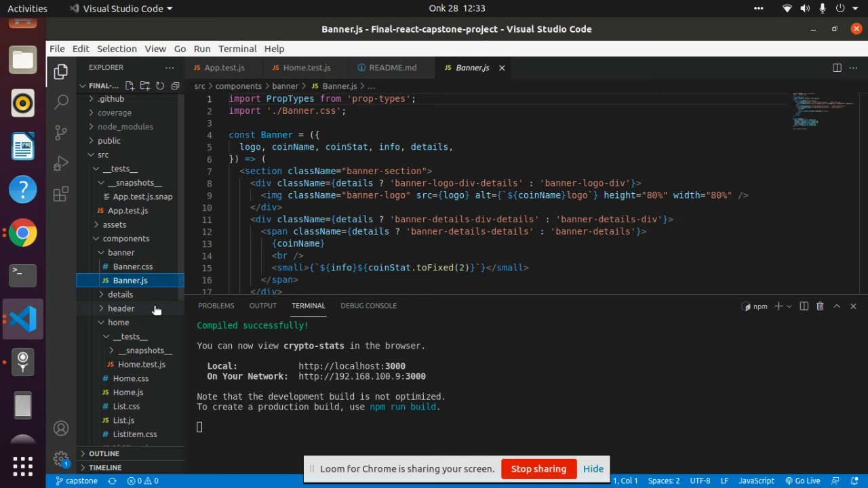
Task: Add a new terminal with the plus icon
Action: 778,306
